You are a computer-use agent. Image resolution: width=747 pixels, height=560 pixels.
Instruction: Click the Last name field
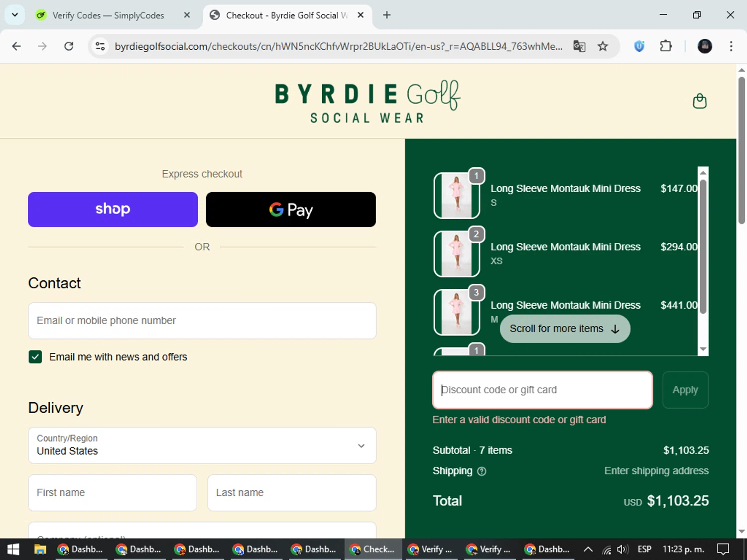point(292,493)
